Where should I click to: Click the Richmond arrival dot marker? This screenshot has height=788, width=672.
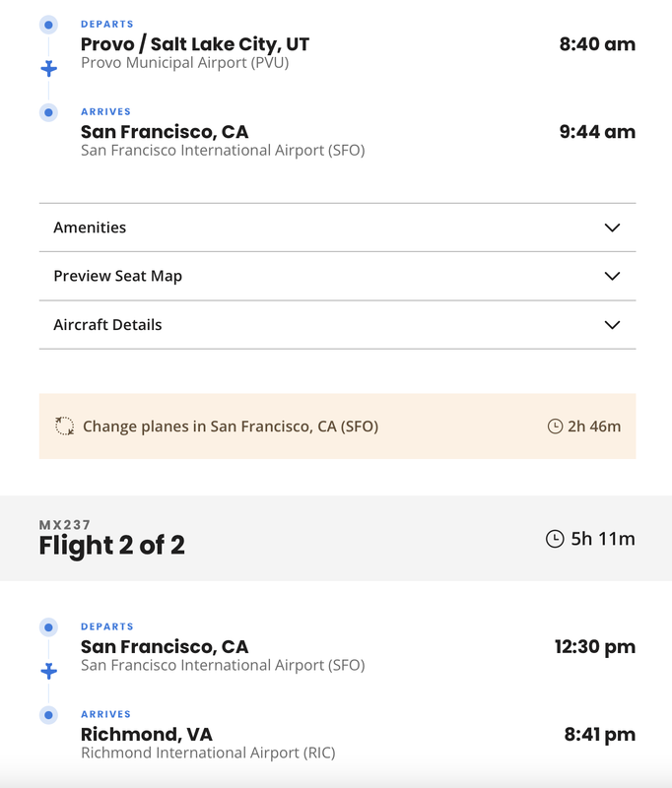[48, 715]
